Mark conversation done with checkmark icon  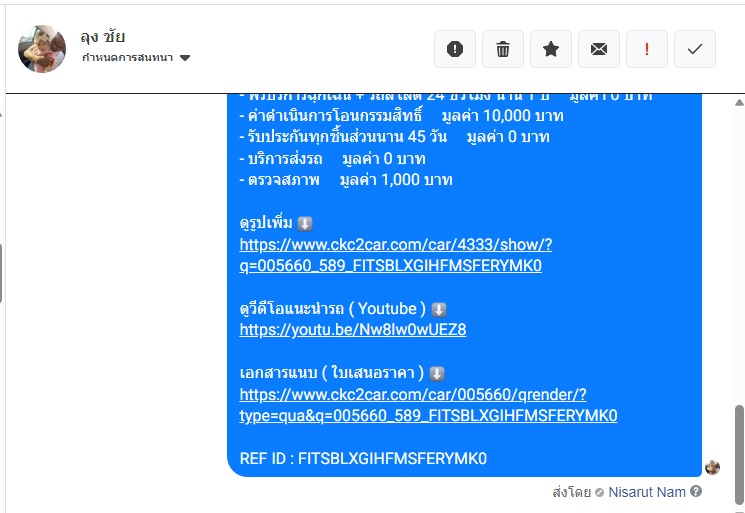click(x=695, y=49)
